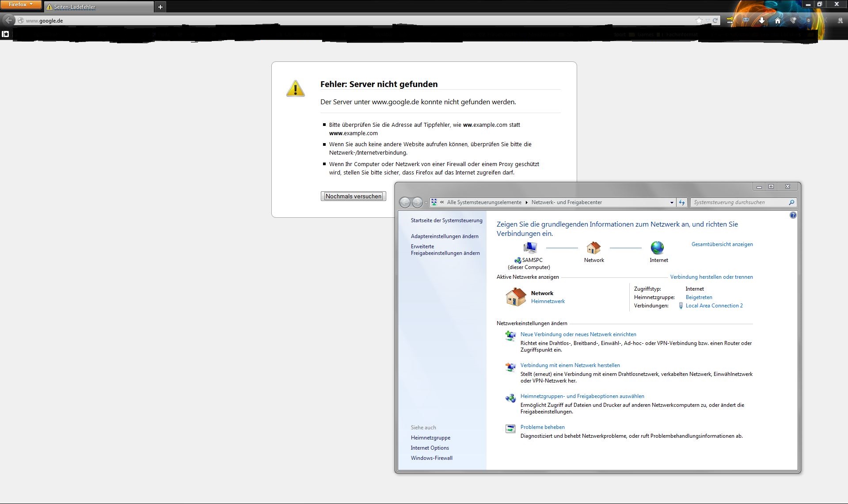Select Netzwerk- und Freigabecenter breadcrumb
The width and height of the screenshot is (848, 504).
(567, 202)
